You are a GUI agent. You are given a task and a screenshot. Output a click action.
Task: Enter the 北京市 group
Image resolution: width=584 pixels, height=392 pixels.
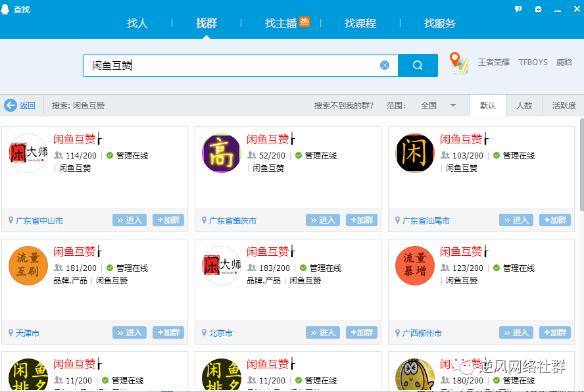[323, 332]
